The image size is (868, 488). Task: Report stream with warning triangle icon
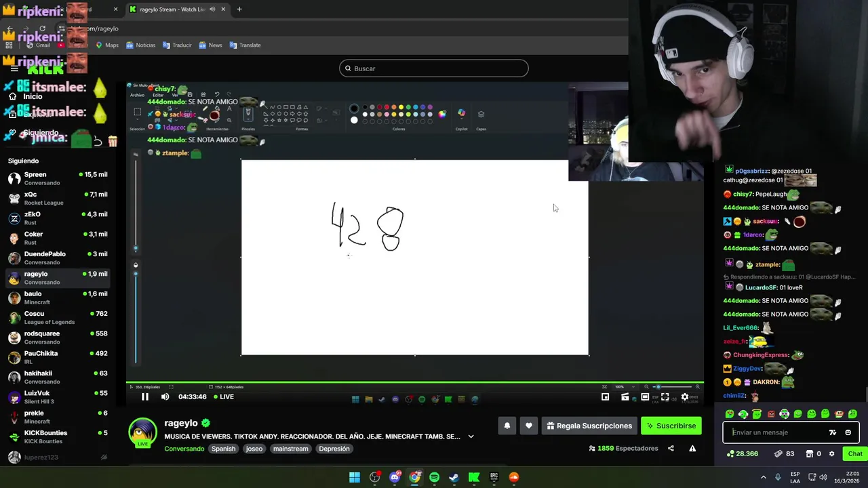[x=692, y=448]
